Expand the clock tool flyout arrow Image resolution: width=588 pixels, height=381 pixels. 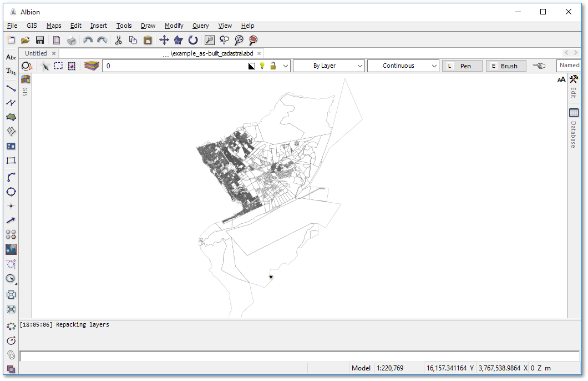coord(16,284)
